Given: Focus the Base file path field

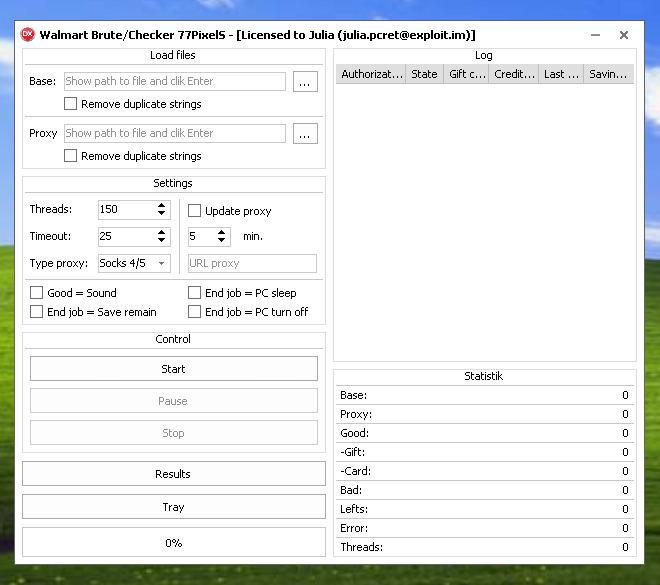Looking at the screenshot, I should 175,82.
